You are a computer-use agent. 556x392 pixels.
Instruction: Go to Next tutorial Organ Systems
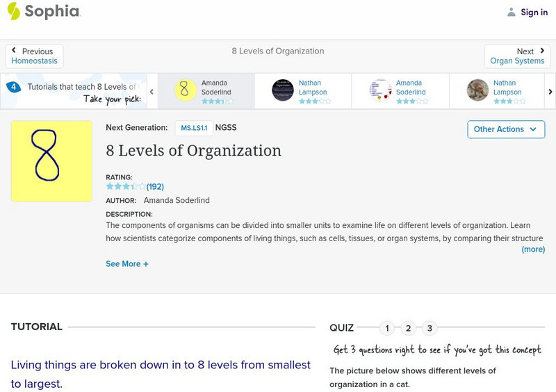(x=517, y=56)
